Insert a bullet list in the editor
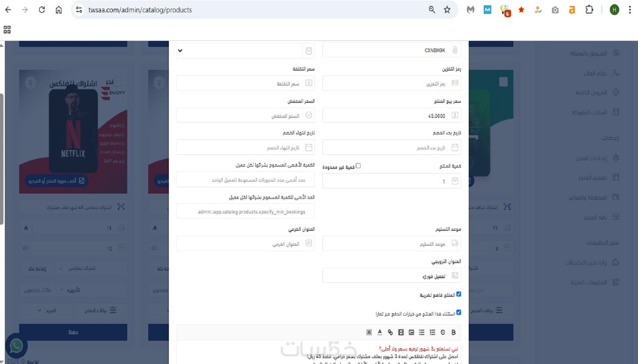 pyautogui.click(x=422, y=332)
